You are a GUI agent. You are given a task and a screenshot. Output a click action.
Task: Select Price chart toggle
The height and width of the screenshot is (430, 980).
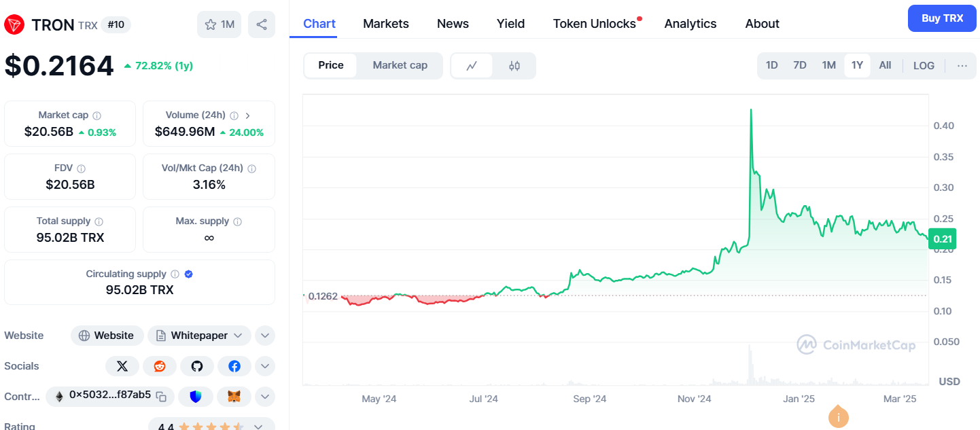pos(331,66)
